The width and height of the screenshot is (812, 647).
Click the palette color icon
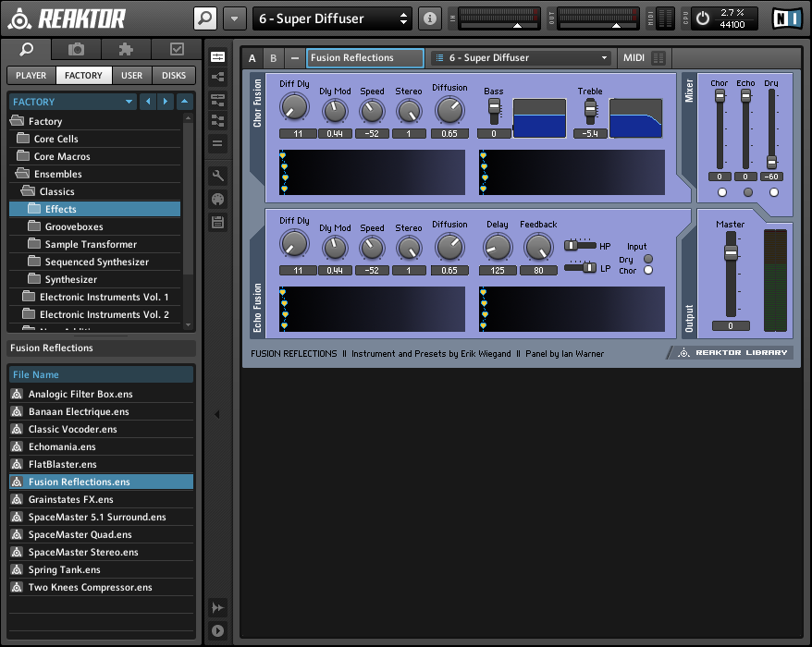[217, 200]
